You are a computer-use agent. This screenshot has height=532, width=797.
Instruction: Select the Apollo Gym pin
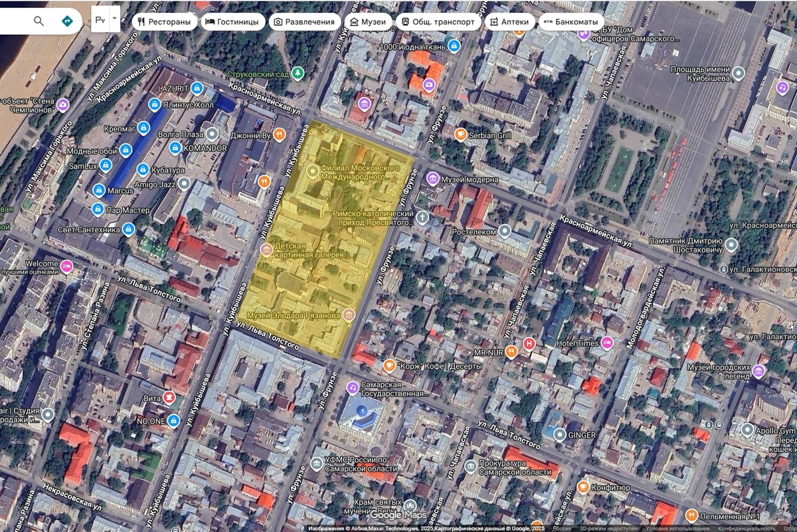748,430
